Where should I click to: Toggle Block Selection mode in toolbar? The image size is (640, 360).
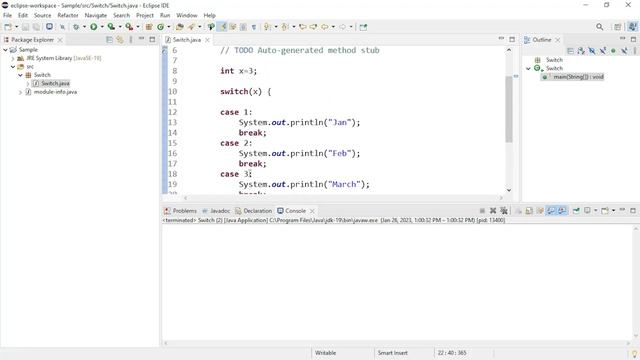pos(243,27)
